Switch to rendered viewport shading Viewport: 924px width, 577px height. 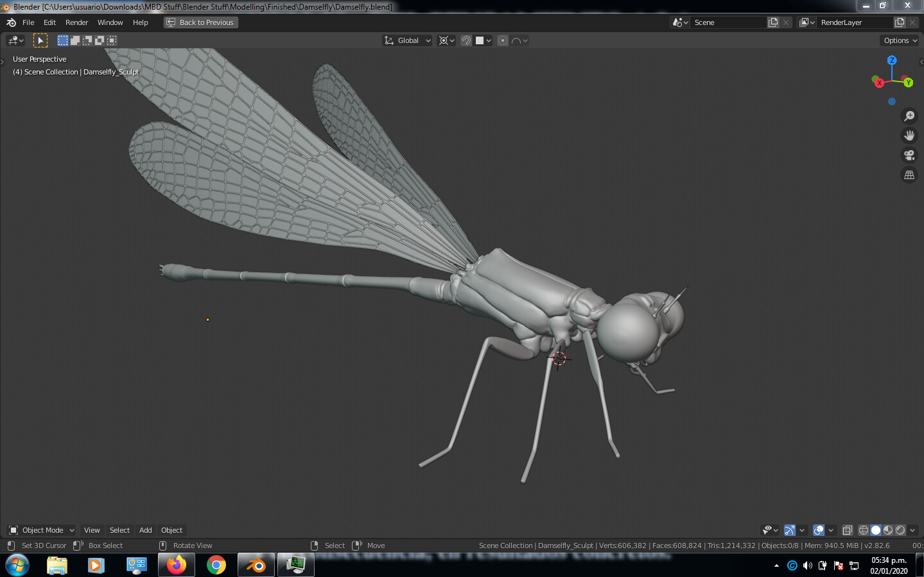click(x=900, y=530)
